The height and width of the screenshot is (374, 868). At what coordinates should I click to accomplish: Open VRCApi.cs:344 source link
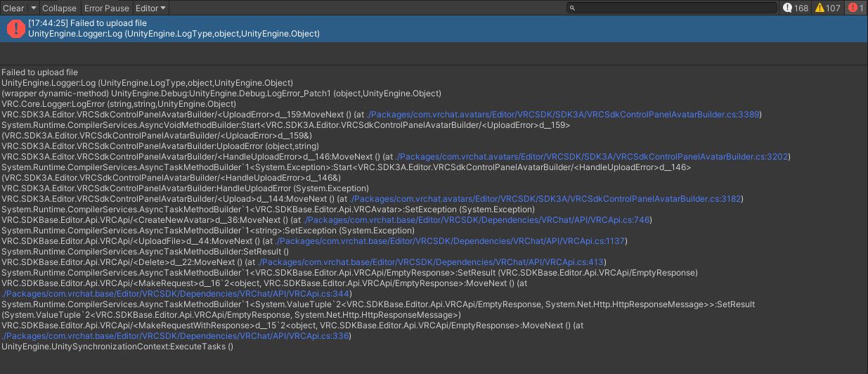pyautogui.click(x=176, y=294)
